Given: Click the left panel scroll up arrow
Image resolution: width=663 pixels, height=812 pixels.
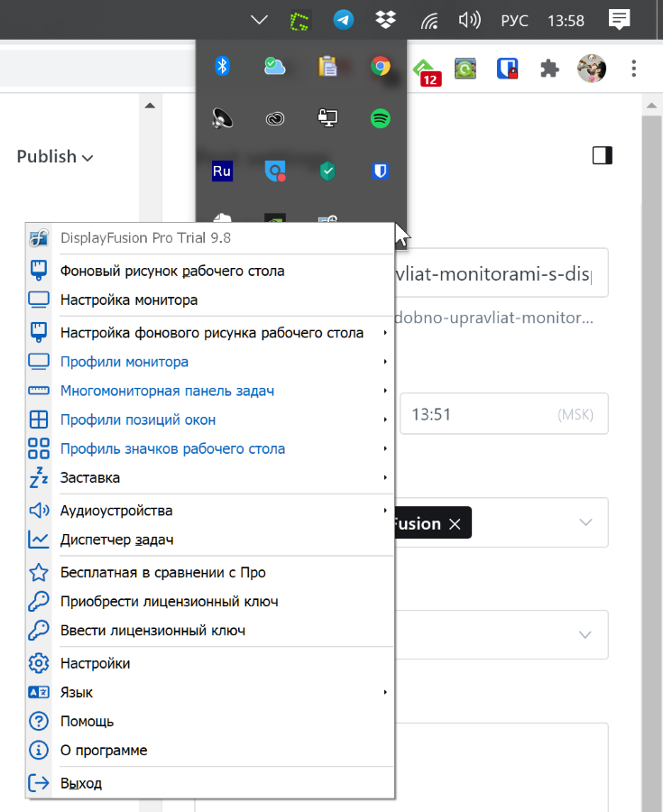Looking at the screenshot, I should [x=150, y=106].
